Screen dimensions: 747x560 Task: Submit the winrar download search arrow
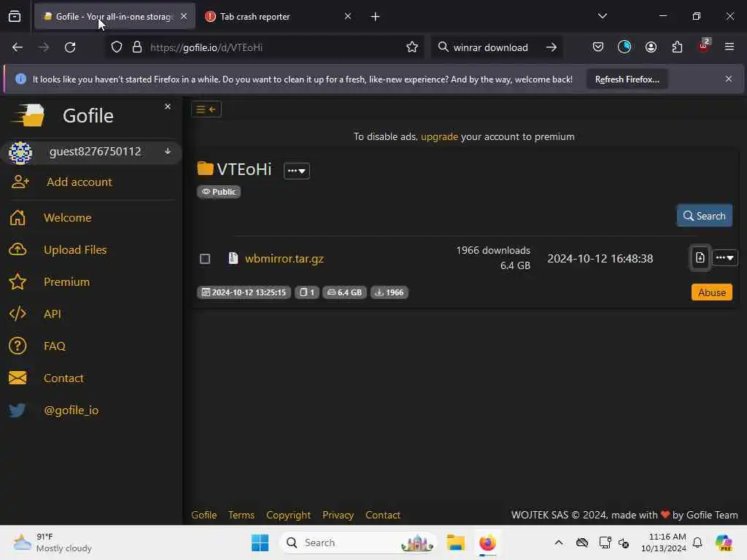pyautogui.click(x=551, y=47)
